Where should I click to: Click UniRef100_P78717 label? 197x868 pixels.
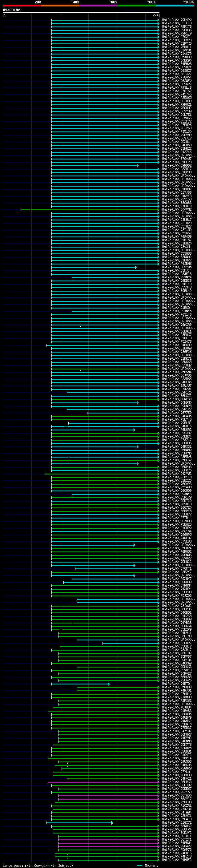(177, 440)
